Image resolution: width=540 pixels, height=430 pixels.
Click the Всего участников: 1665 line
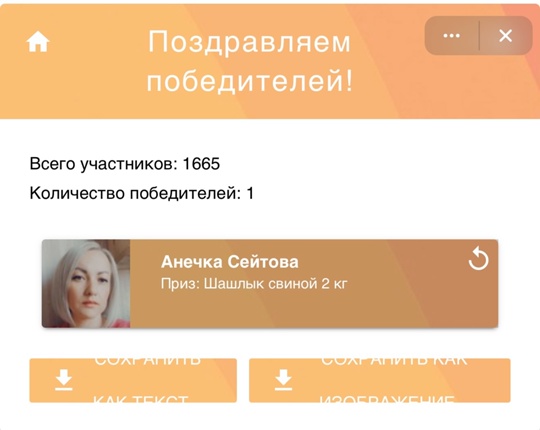click(125, 164)
